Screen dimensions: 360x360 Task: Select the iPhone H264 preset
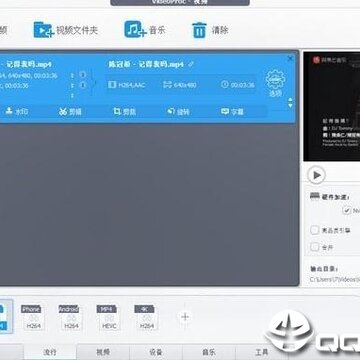click(33, 317)
